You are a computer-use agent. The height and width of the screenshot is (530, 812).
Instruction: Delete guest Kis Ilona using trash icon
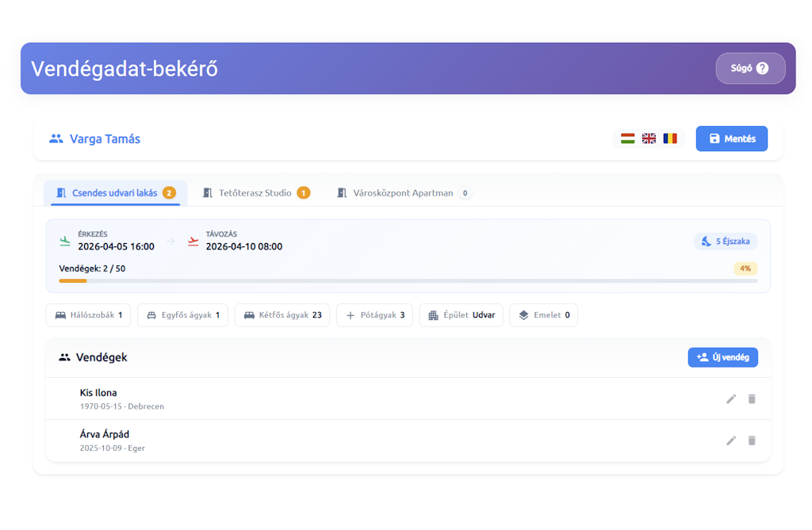coord(752,398)
